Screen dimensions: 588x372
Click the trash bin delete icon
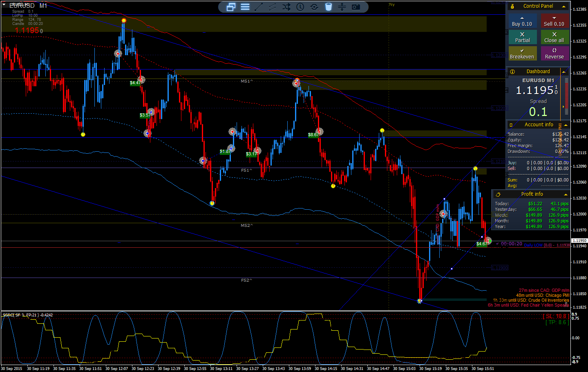pyautogui.click(x=328, y=7)
